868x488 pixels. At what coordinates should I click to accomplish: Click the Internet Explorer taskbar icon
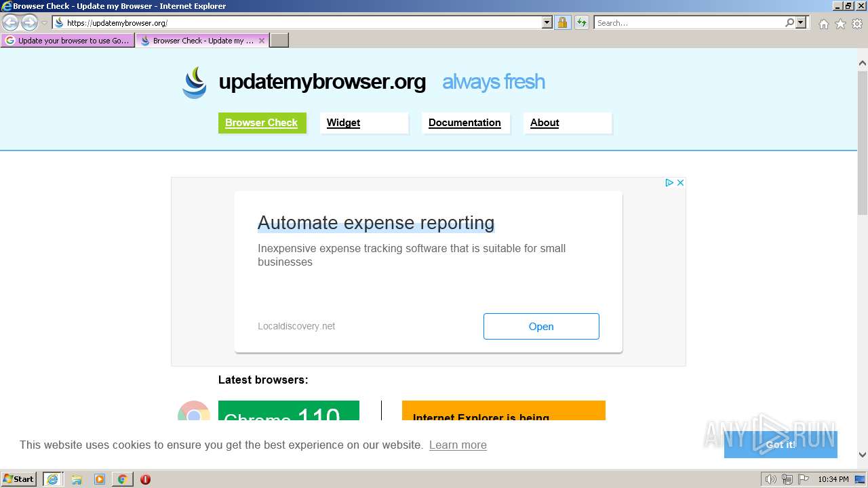(53, 479)
